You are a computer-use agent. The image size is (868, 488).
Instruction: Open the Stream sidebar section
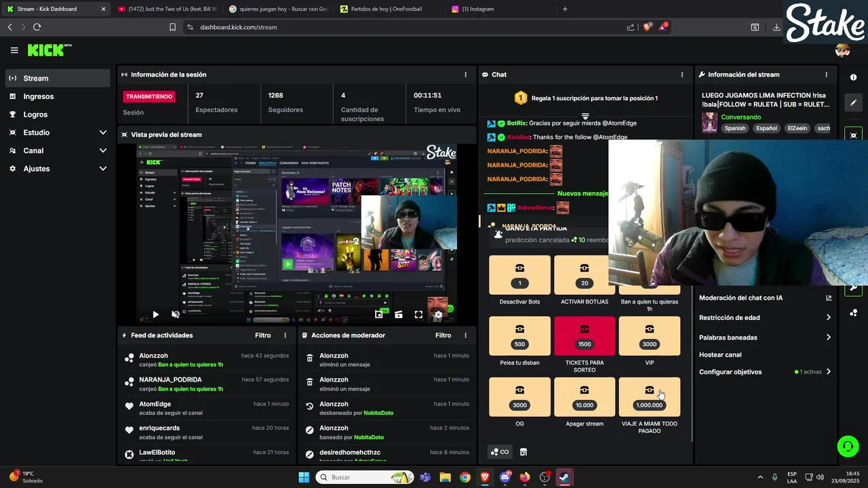click(x=58, y=78)
